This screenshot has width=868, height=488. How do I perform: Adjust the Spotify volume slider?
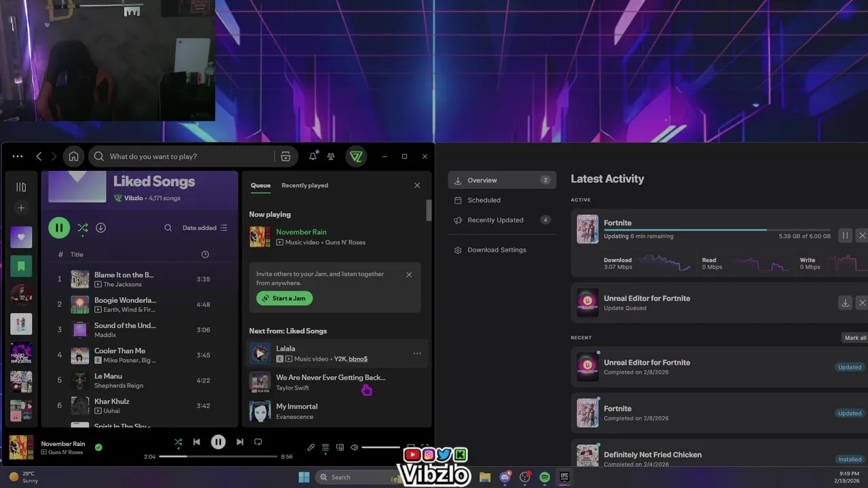pyautogui.click(x=380, y=447)
